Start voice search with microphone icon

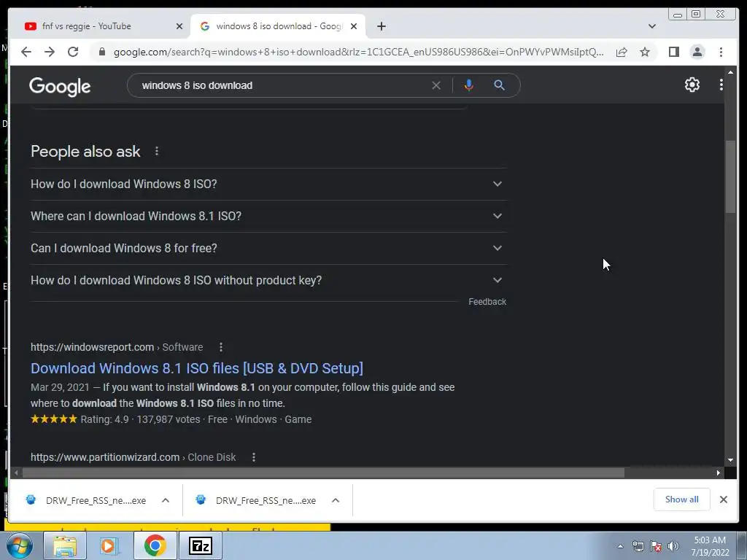point(469,85)
